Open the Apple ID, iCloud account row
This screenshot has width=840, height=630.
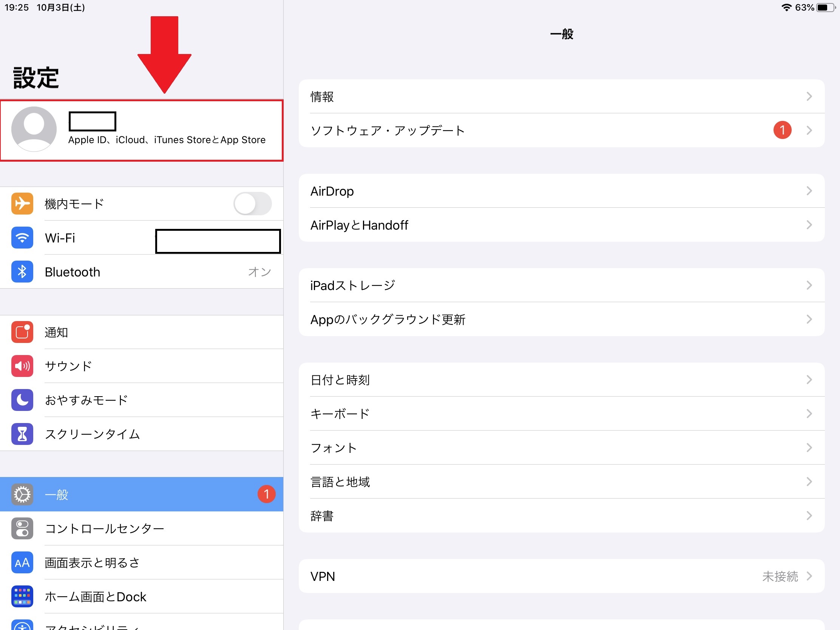(142, 130)
